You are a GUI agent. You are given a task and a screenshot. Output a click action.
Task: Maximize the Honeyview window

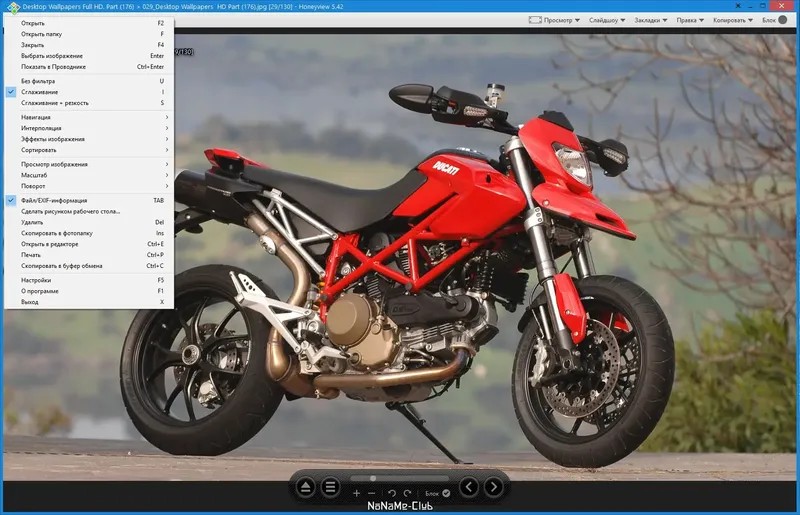point(763,6)
